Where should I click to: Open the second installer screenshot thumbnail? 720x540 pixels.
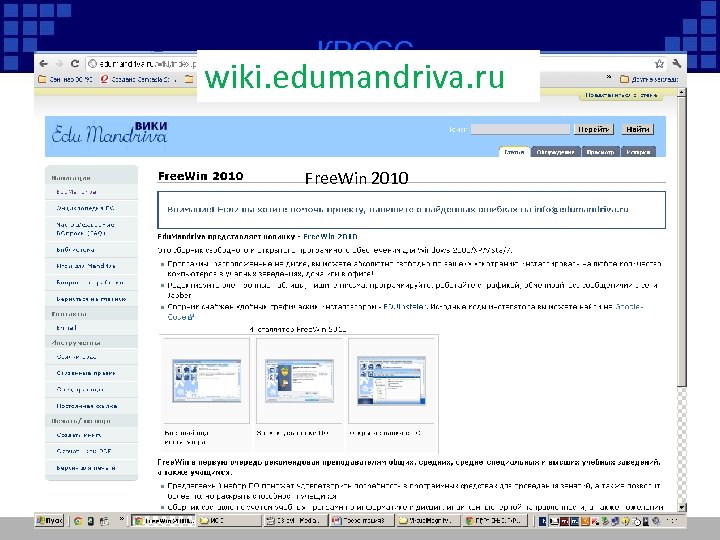click(299, 381)
